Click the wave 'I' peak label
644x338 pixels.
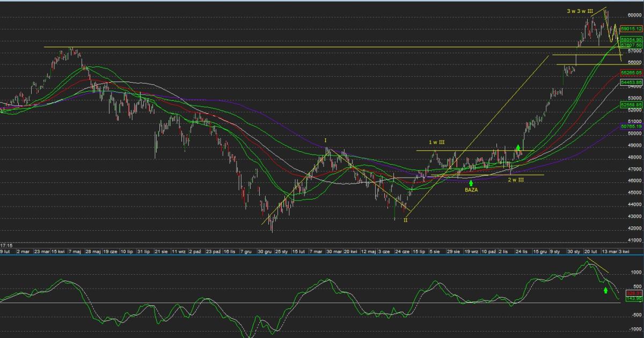tap(325, 140)
